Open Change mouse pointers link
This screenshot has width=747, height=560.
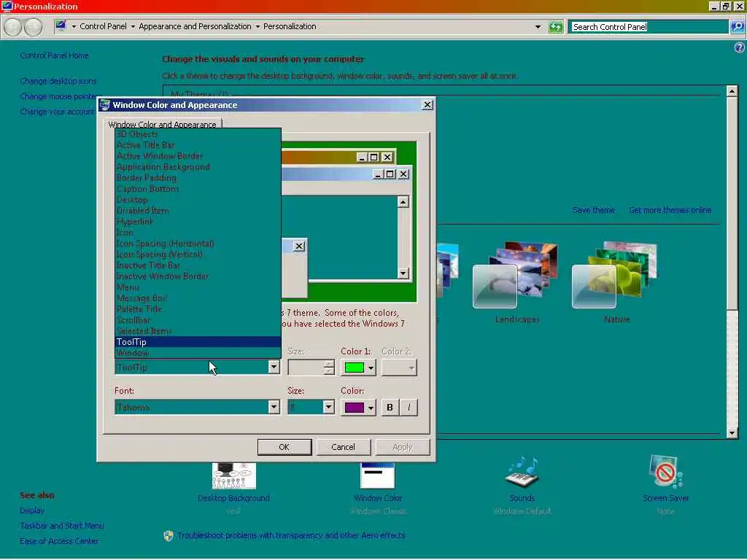59,97
